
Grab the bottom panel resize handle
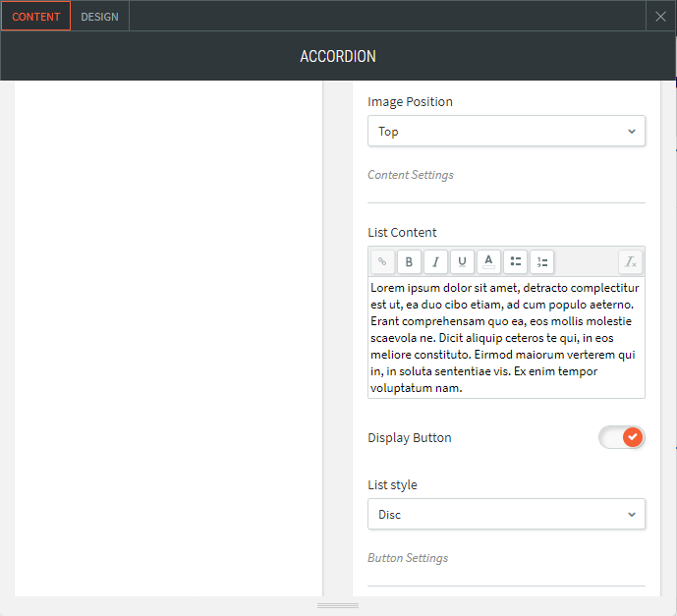(338, 605)
